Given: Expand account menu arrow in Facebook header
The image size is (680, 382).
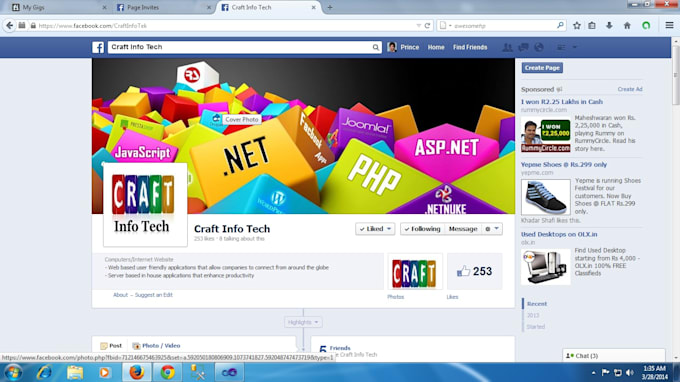Looking at the screenshot, I should (575, 47).
